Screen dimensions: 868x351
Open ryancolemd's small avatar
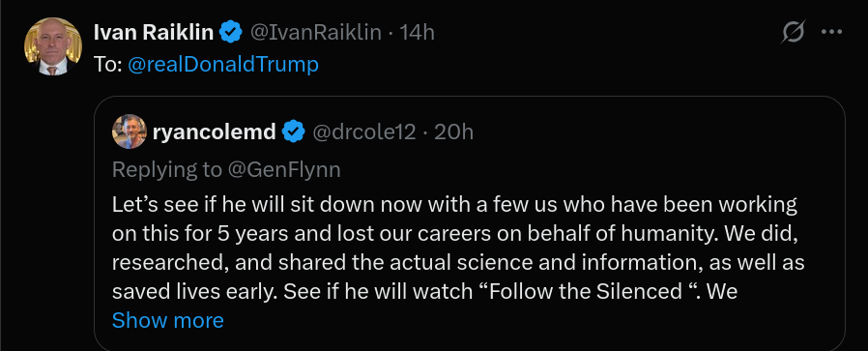pos(130,132)
